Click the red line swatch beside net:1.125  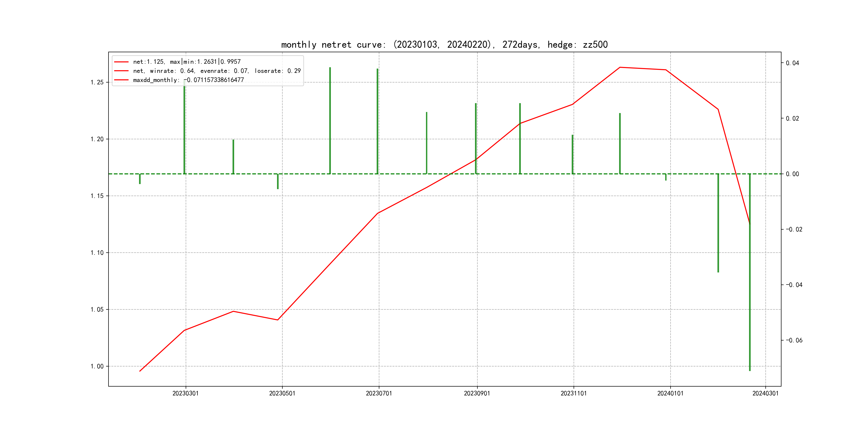tap(121, 62)
